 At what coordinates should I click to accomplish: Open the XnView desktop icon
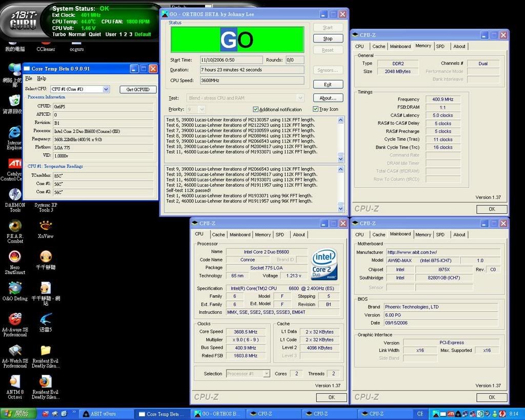(x=46, y=229)
